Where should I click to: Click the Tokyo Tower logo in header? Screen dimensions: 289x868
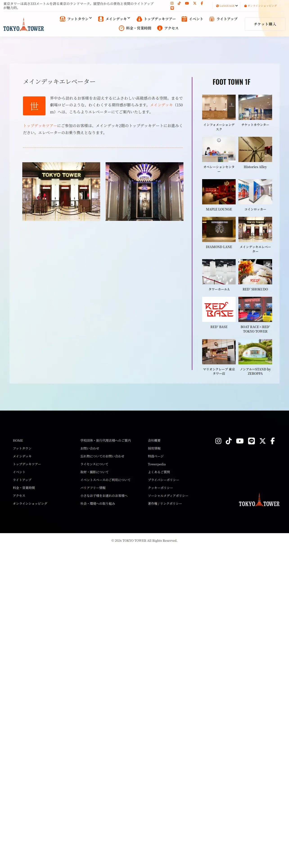click(x=24, y=25)
